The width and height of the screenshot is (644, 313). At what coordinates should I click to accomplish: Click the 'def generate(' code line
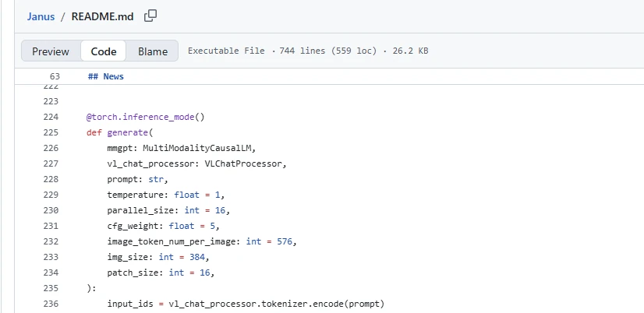click(119, 133)
